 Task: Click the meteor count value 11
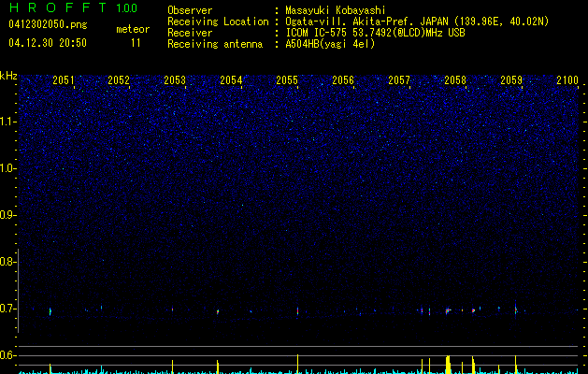[136, 43]
